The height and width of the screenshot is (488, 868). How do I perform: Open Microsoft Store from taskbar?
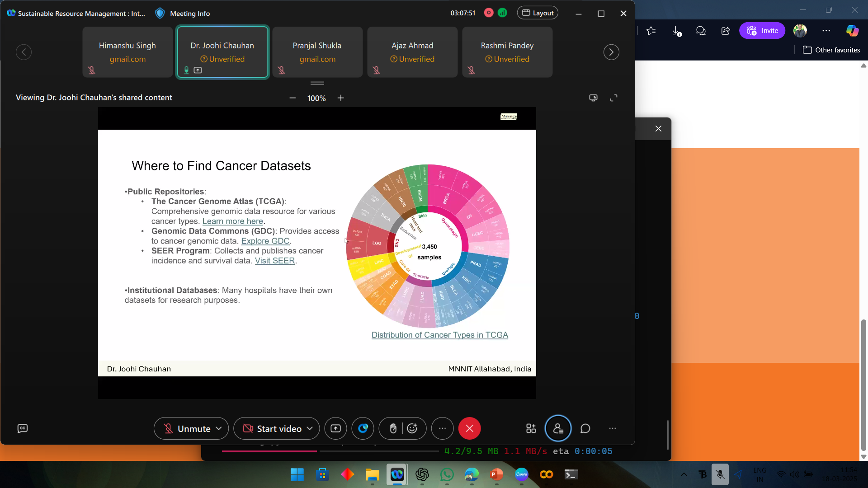pos(322,474)
